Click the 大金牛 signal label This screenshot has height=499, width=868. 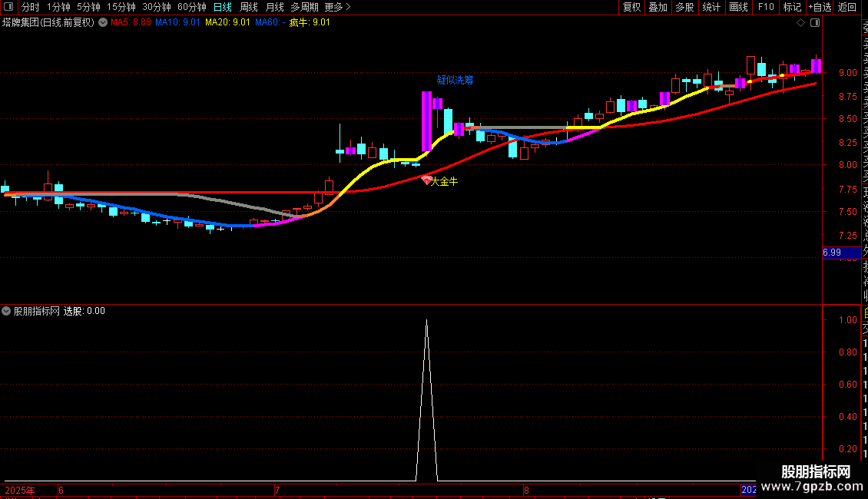[x=445, y=181]
